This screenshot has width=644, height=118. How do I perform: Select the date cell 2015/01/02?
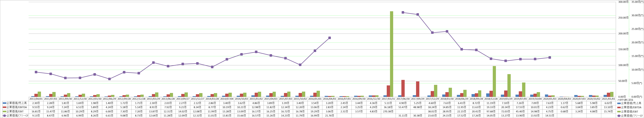click(256, 99)
